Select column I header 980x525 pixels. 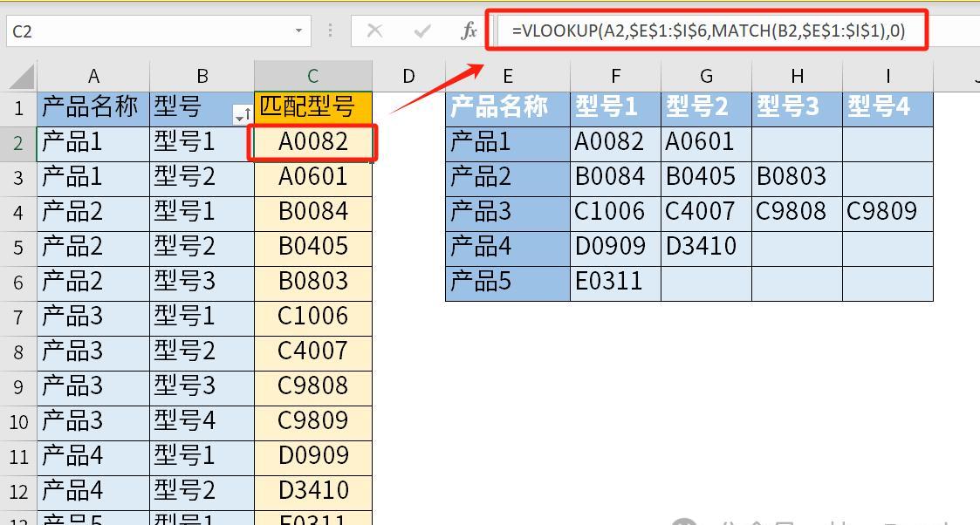(888, 76)
